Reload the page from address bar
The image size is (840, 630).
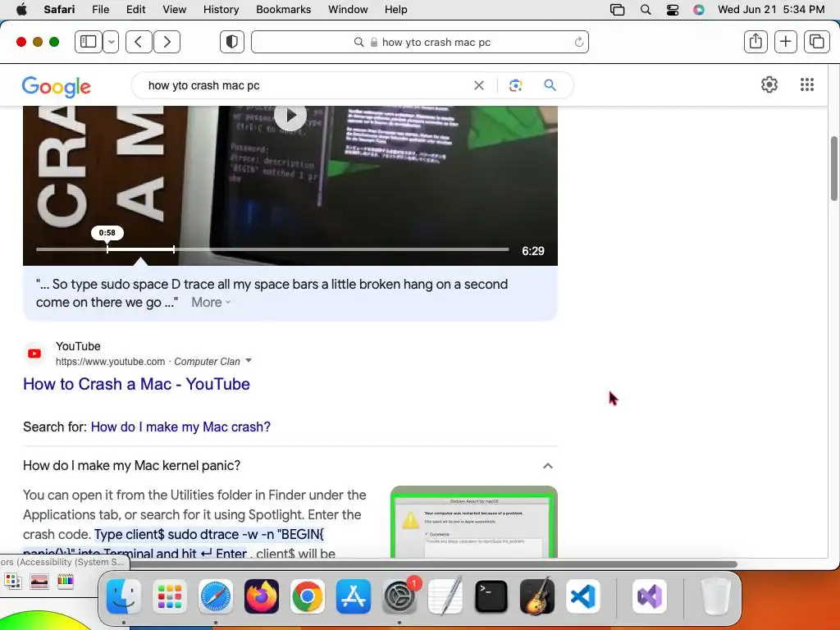[x=578, y=42]
